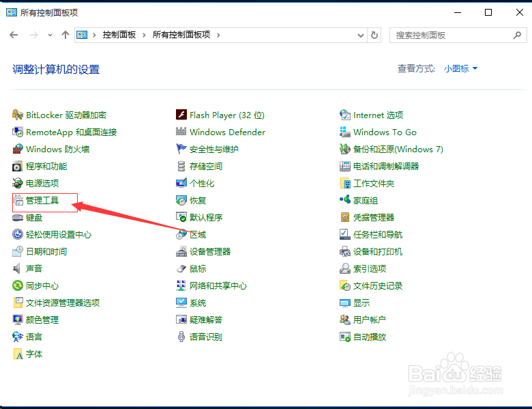Open the 声音 speaker icon
The width and height of the screenshot is (532, 409).
(x=17, y=269)
